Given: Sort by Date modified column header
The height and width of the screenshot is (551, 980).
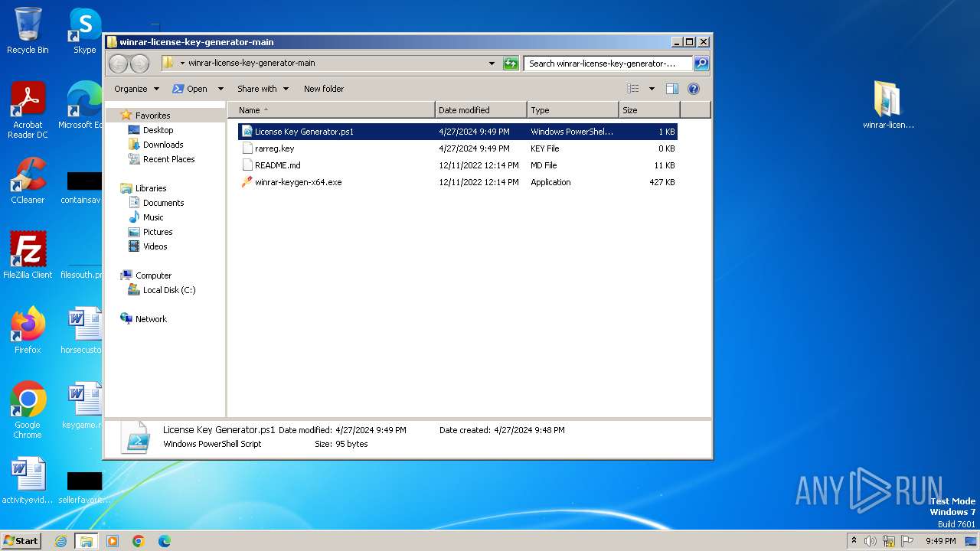Looking at the screenshot, I should [481, 110].
